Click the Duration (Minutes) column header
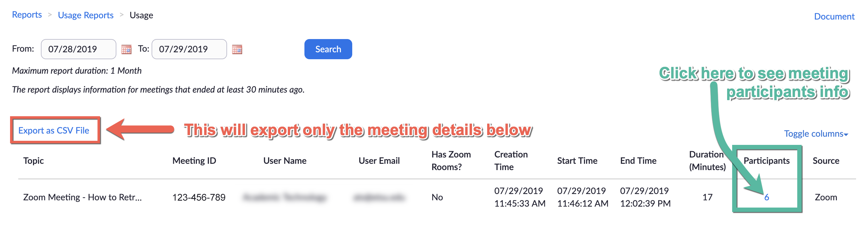Image resolution: width=868 pixels, height=240 pixels. tap(707, 161)
